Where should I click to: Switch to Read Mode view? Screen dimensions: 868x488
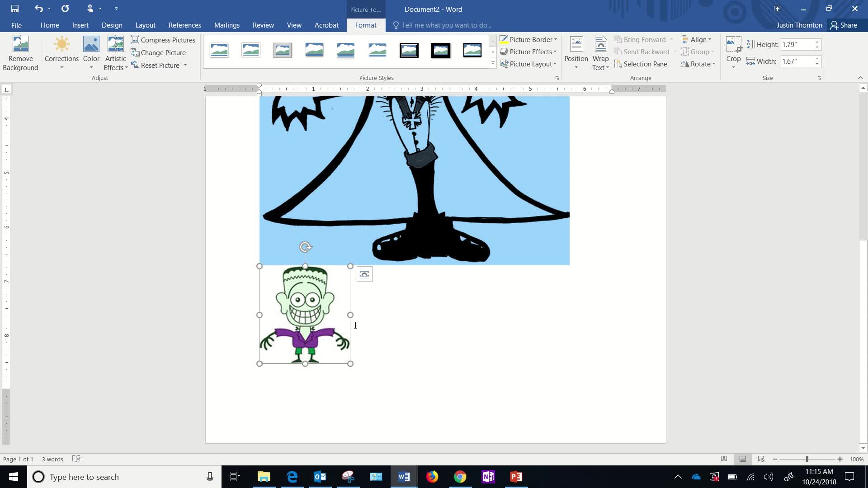pyautogui.click(x=724, y=459)
